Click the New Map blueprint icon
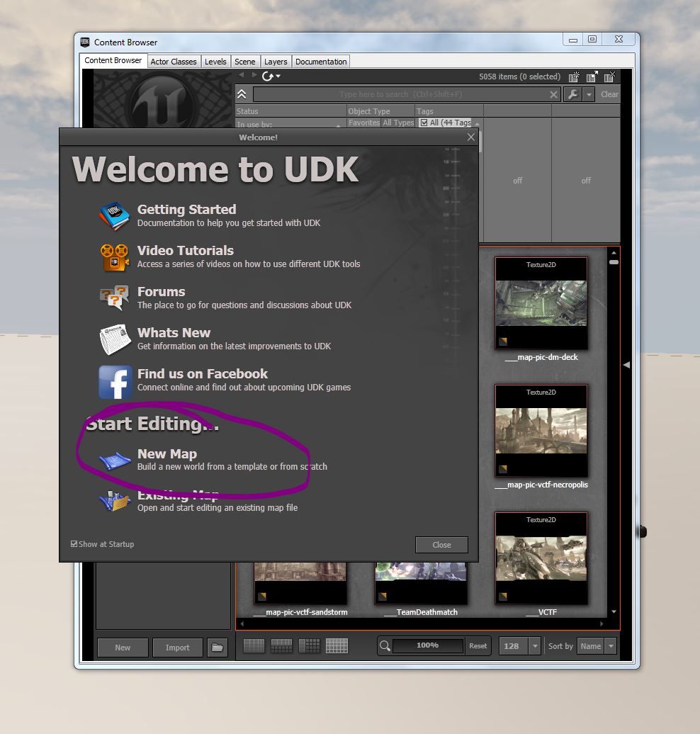The width and height of the screenshot is (700, 734). coord(115,460)
